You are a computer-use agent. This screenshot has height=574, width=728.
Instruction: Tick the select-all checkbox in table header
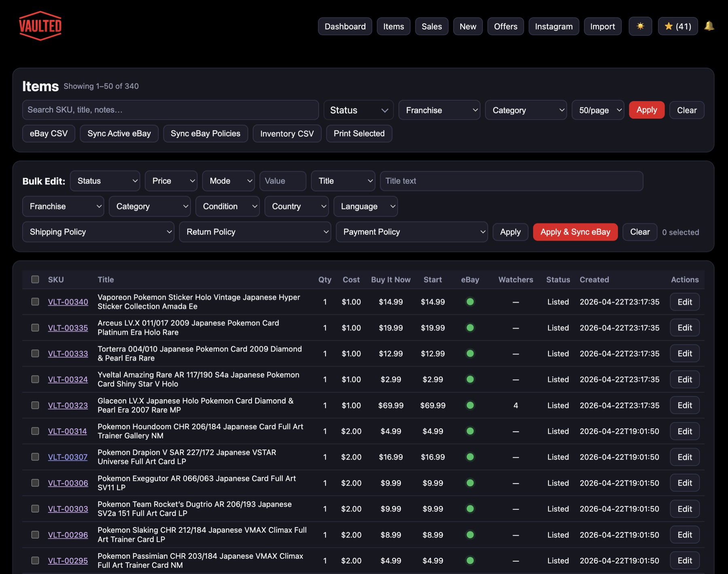coord(35,279)
